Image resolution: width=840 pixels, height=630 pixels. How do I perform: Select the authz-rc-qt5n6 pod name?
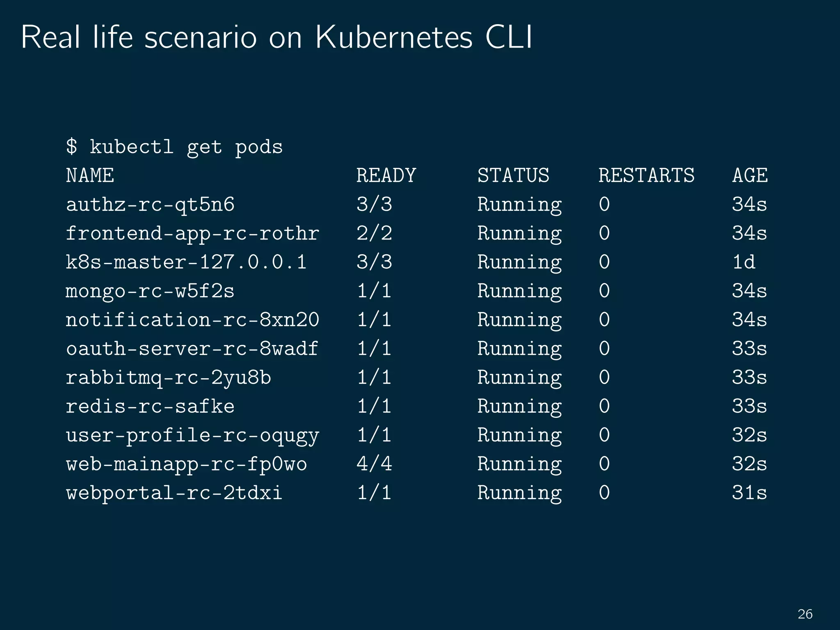click(150, 205)
